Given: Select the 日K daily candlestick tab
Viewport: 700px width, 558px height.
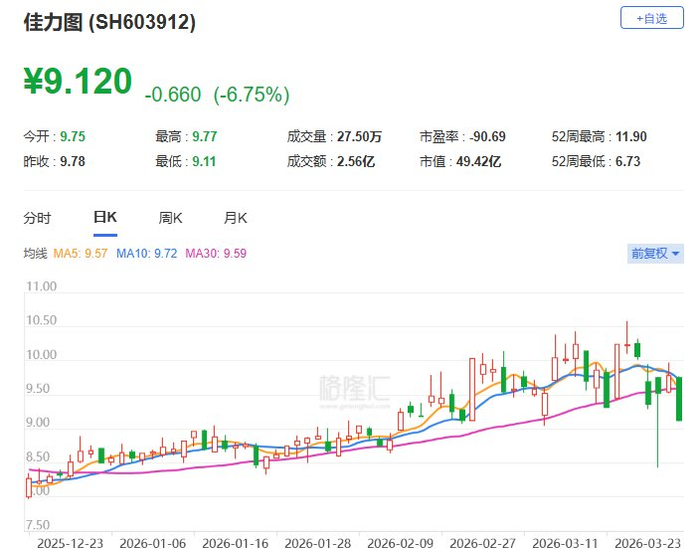Looking at the screenshot, I should pos(105,217).
